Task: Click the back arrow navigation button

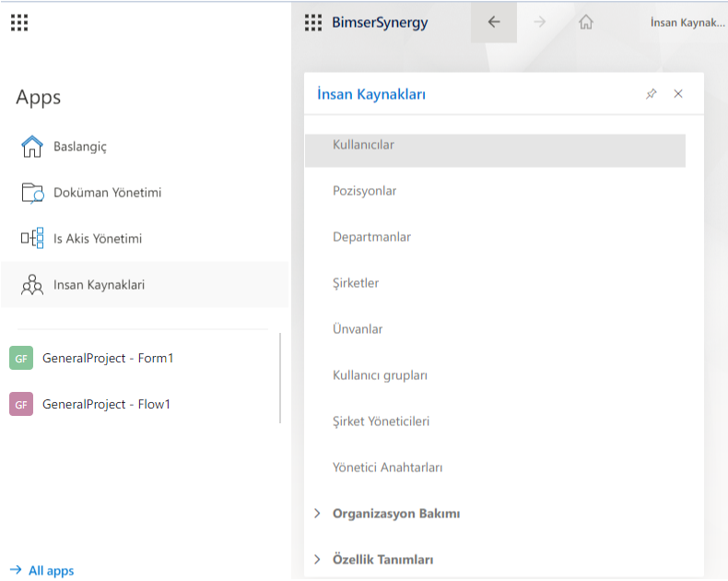Action: (494, 23)
